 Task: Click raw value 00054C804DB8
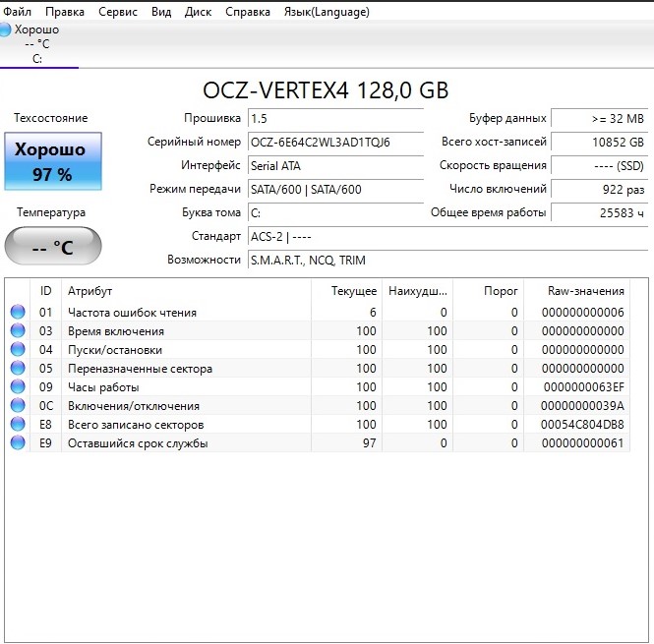(x=582, y=425)
